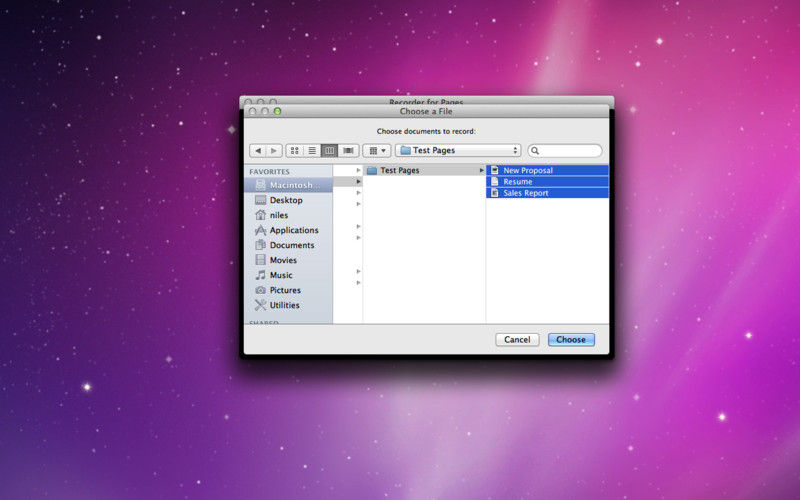Open the niles home folder
Image resolution: width=800 pixels, height=500 pixels.
click(288, 215)
